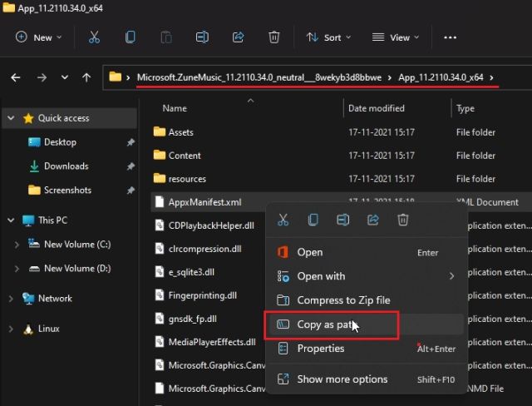Select gnsdk_fp.dll file
This screenshot has width=532, height=406.
click(x=192, y=319)
